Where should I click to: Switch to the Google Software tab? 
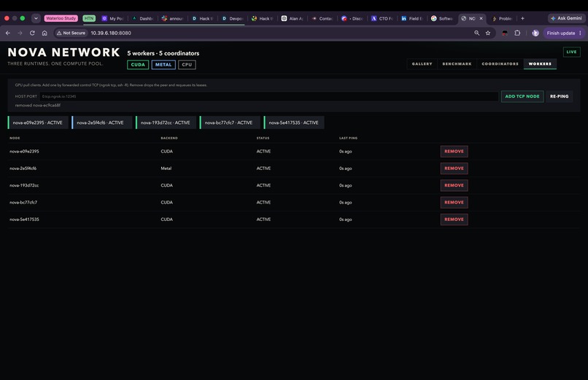pyautogui.click(x=443, y=18)
